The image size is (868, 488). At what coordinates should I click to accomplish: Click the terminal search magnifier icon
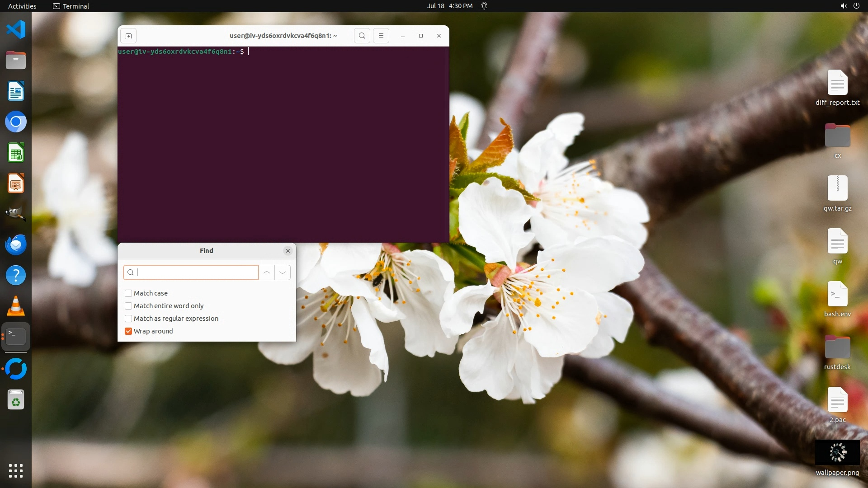click(x=362, y=36)
